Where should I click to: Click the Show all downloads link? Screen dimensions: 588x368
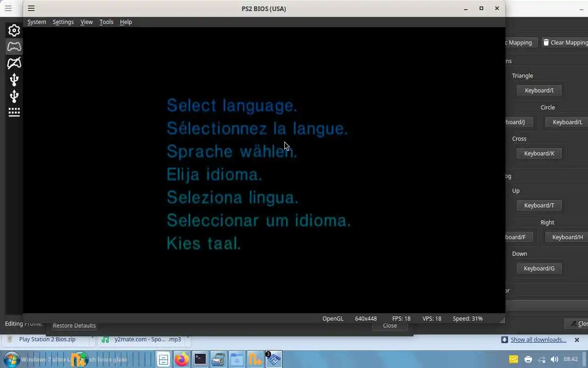(x=538, y=339)
